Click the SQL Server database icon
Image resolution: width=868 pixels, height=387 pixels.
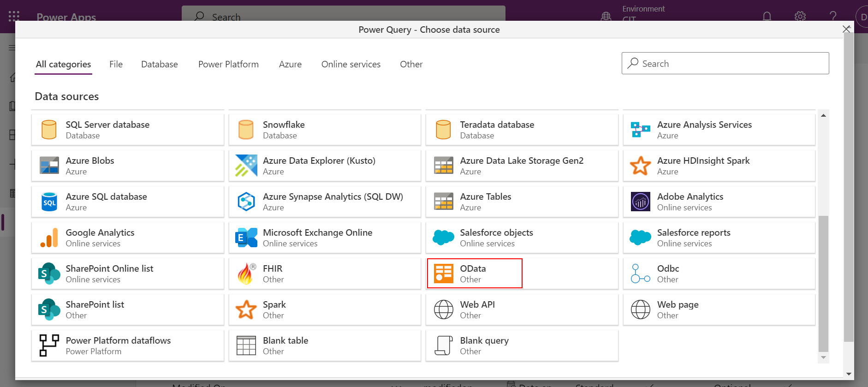click(x=49, y=130)
